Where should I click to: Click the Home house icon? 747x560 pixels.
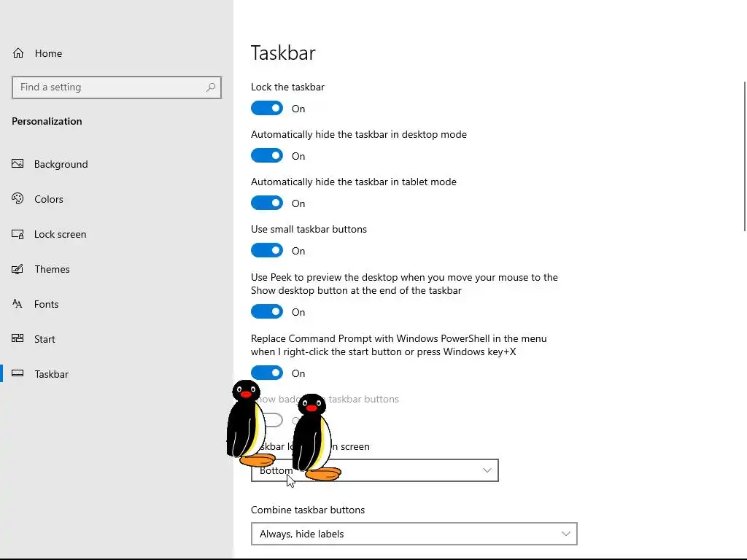click(18, 52)
